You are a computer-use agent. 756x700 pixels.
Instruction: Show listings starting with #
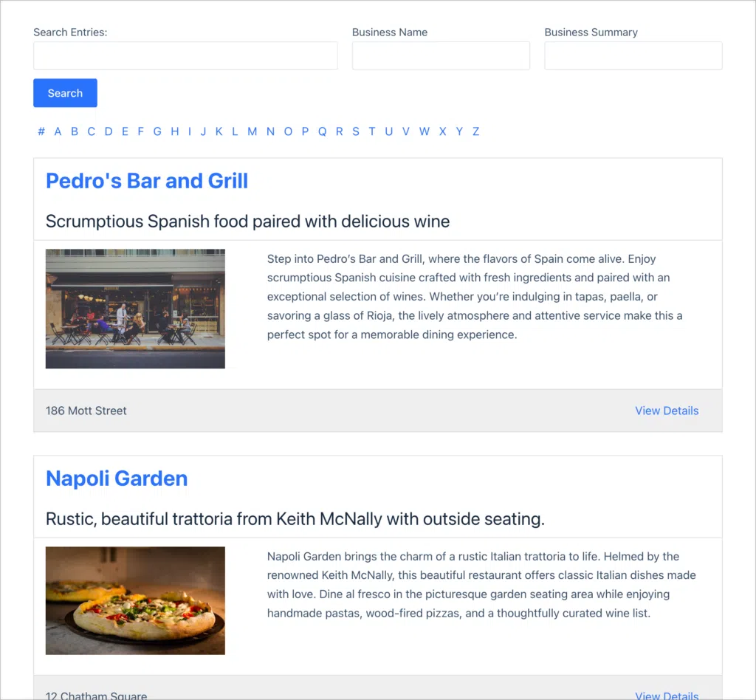pos(41,131)
